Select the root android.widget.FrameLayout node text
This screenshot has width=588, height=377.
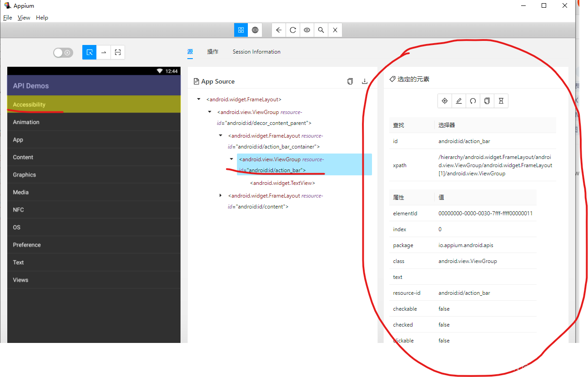coord(244,99)
